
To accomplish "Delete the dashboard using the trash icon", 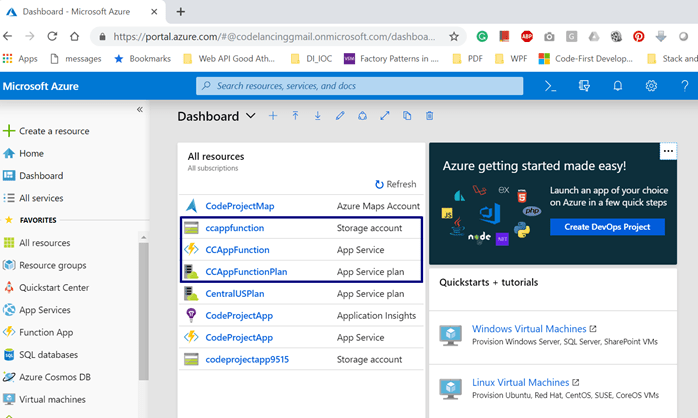I will tap(430, 116).
